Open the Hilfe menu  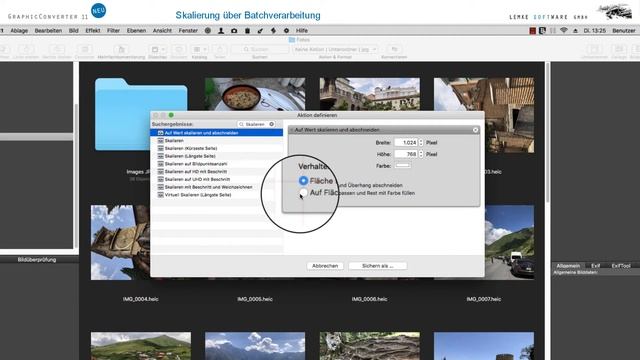point(302,31)
